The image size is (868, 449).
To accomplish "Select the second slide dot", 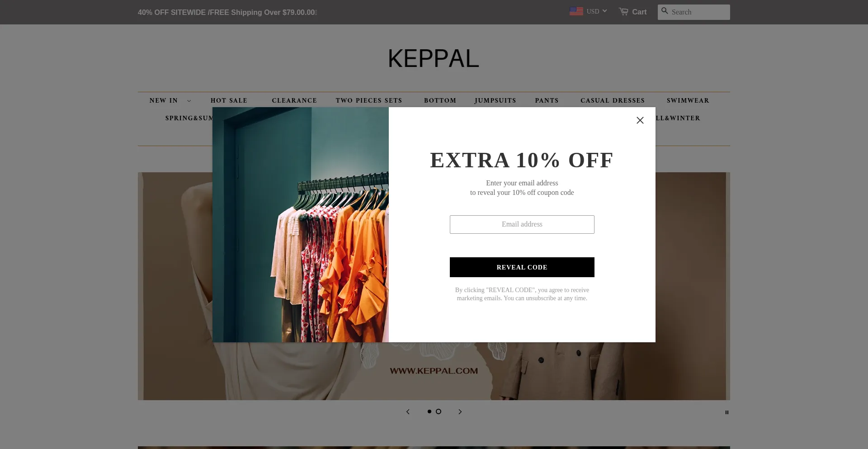I will coord(439,411).
